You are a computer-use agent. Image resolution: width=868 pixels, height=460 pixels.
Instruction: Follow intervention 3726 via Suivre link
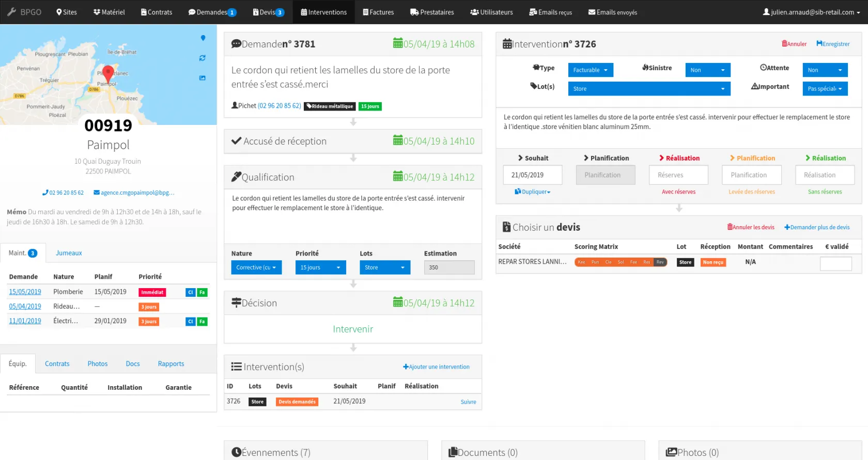pos(468,402)
